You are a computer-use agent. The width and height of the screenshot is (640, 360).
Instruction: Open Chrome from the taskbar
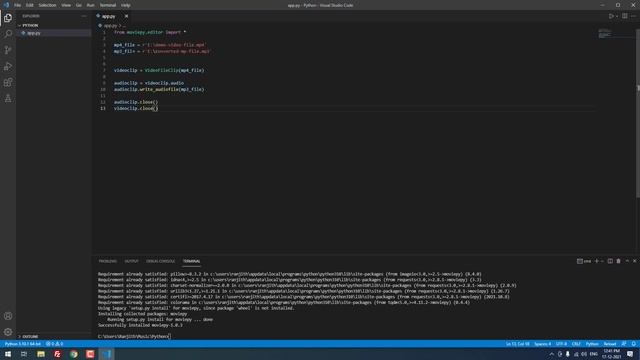pos(73,354)
